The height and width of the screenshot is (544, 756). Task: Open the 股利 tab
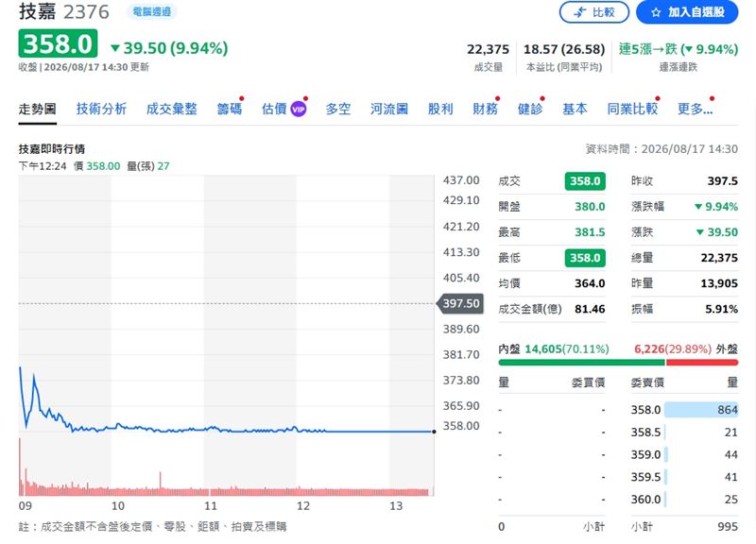click(440, 109)
